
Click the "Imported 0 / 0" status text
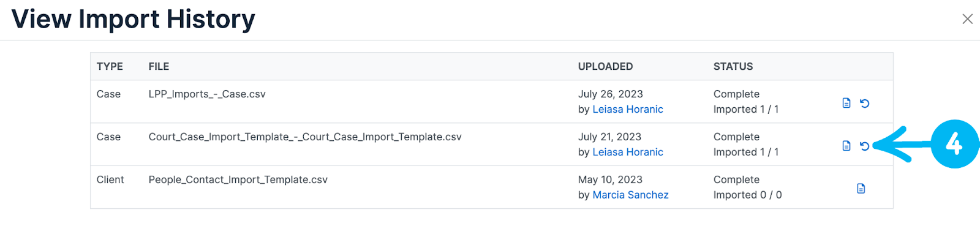747,195
